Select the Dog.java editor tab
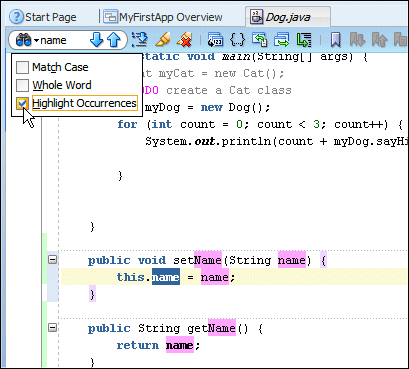 pyautogui.click(x=288, y=17)
